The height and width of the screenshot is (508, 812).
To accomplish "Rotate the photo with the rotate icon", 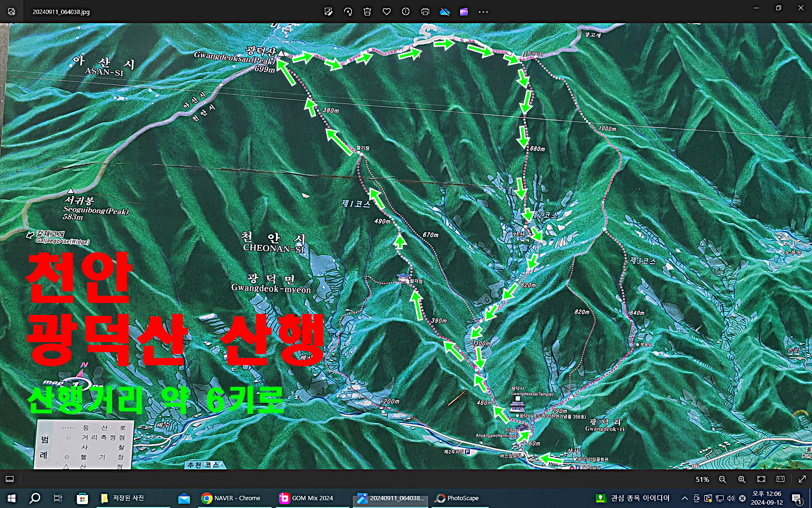I will click(x=348, y=12).
